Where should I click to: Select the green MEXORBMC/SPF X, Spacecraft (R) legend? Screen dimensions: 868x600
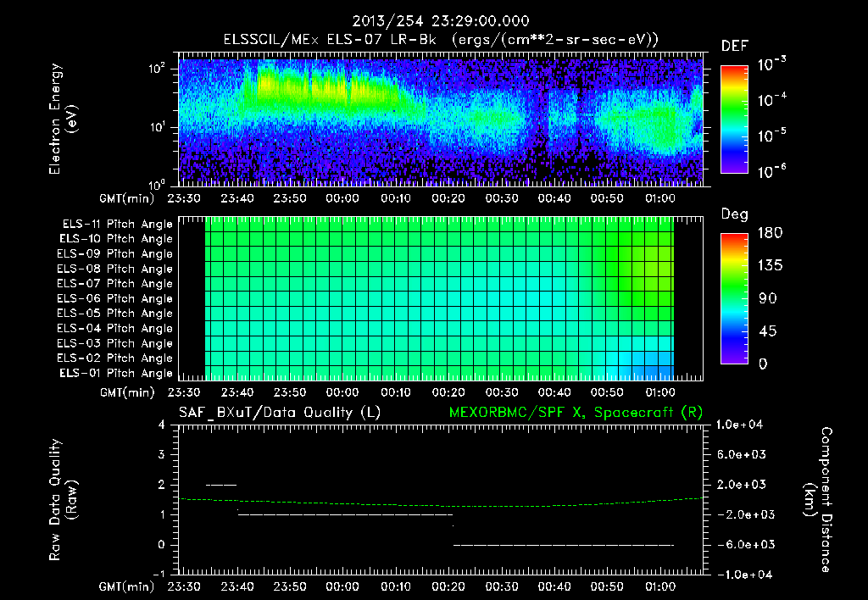pos(576,413)
